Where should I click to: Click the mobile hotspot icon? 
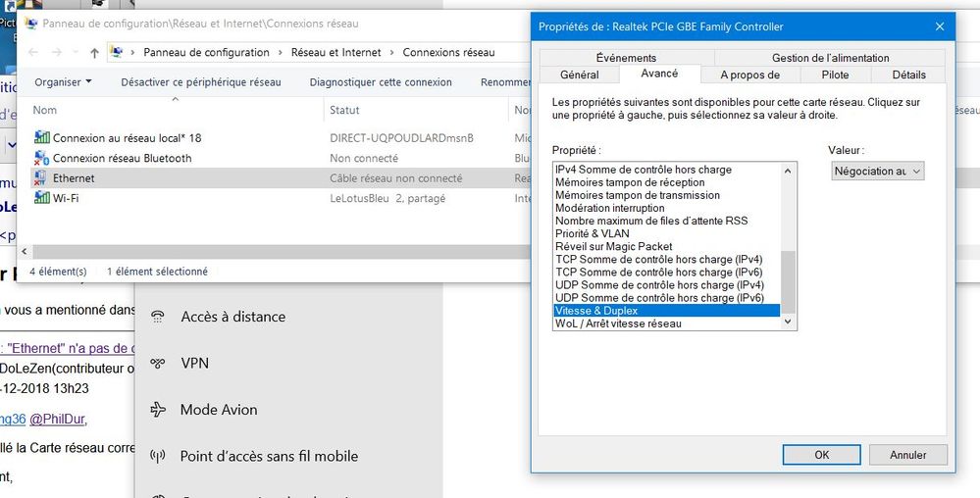(x=157, y=456)
